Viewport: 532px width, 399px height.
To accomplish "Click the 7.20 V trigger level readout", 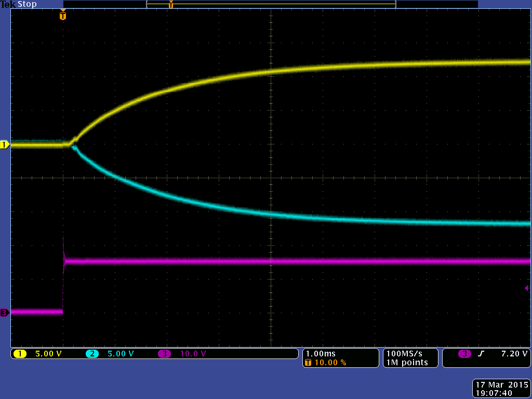I will tap(514, 353).
